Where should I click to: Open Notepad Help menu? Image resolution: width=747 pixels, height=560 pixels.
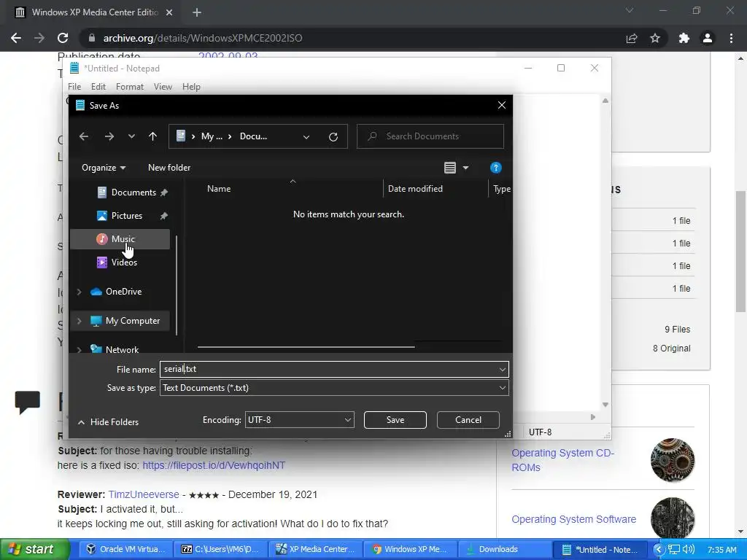click(x=191, y=87)
